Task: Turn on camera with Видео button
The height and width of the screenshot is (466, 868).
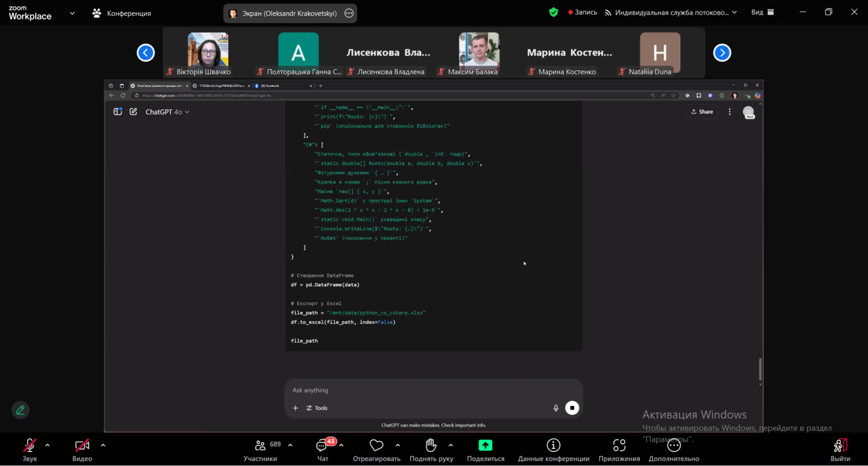Action: 82,447
